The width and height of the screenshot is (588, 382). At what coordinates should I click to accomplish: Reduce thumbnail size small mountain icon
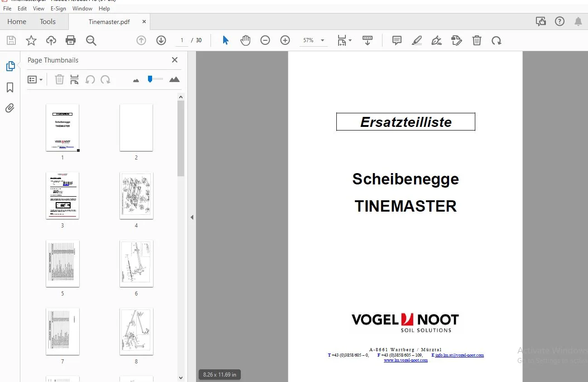pyautogui.click(x=136, y=80)
